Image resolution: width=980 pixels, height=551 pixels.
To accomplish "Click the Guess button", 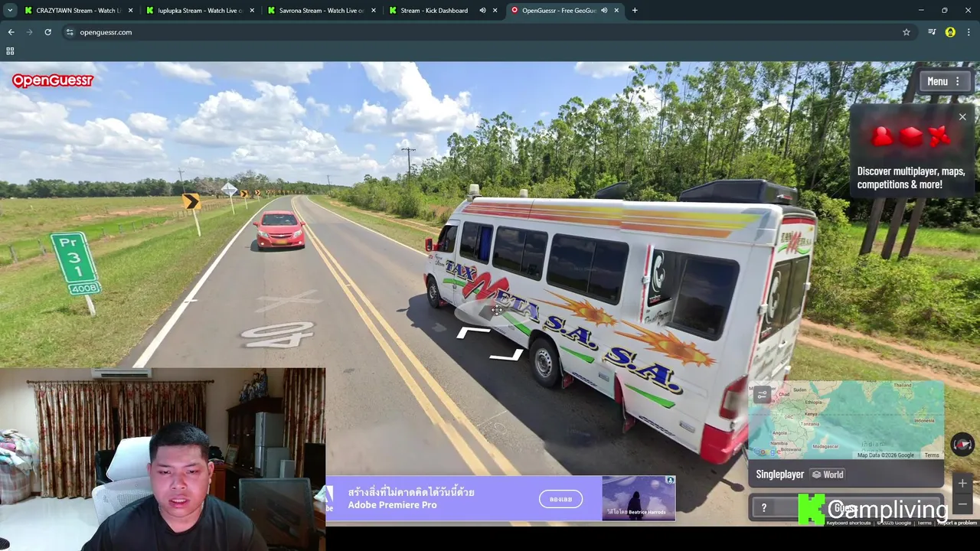I will tap(844, 508).
